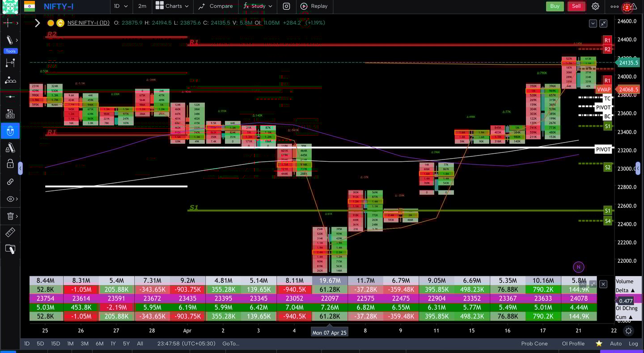Click the purple N circle marker
Screen dimensions: 644x353
coord(578,267)
